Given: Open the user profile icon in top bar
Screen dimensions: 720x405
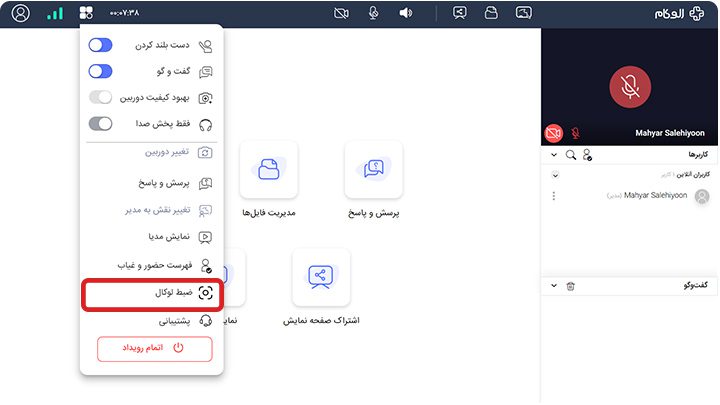Looking at the screenshot, I should tap(20, 13).
